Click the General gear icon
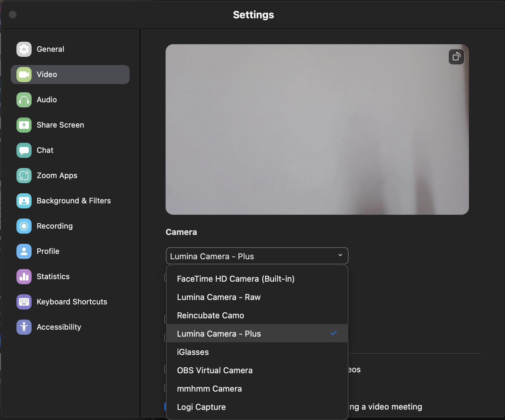Screen dimensions: 505x420 [24, 49]
